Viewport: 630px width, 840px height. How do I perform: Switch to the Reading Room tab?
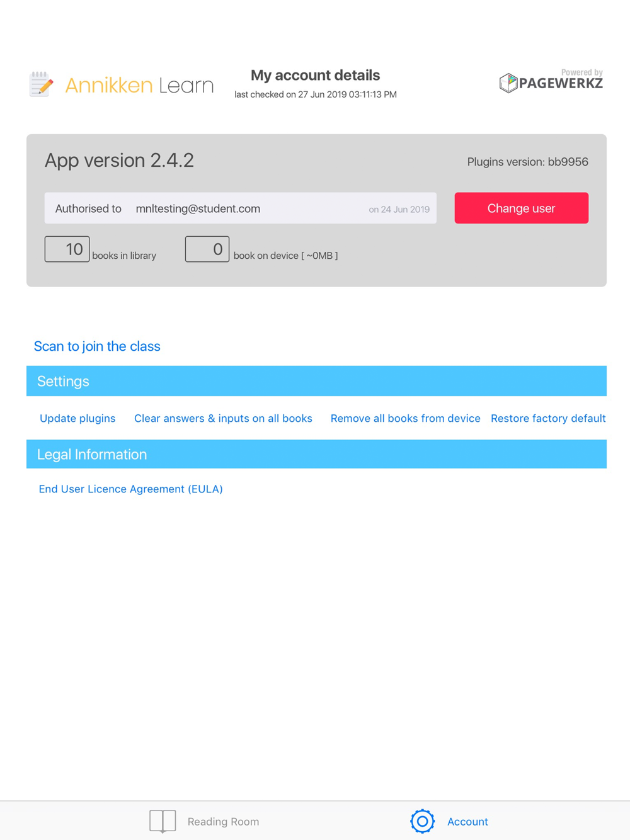[x=204, y=821]
